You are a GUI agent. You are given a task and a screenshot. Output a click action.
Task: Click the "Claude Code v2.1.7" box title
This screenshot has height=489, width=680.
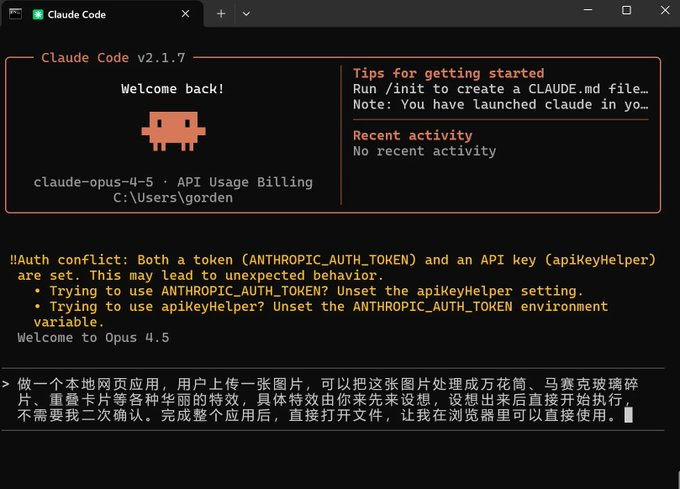112,57
